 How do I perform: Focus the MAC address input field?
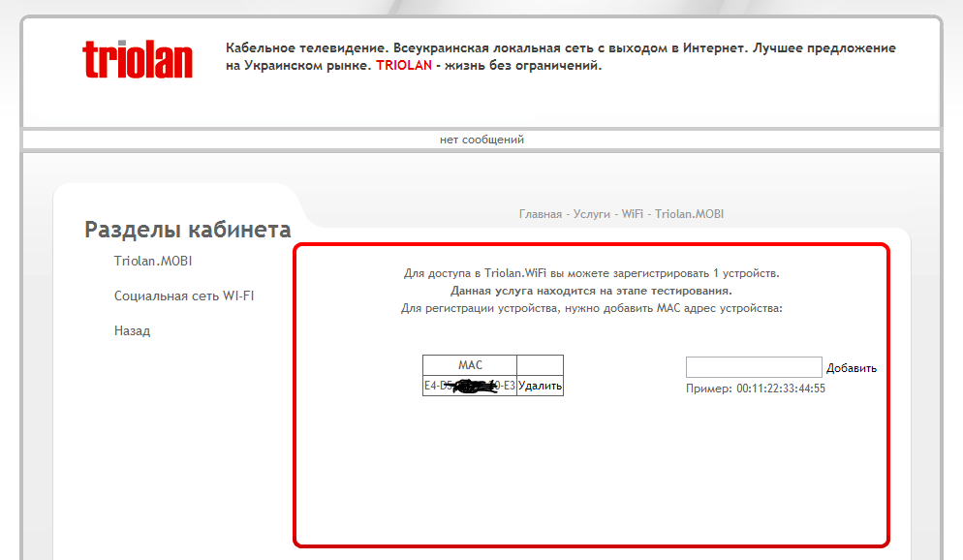pyautogui.click(x=754, y=367)
